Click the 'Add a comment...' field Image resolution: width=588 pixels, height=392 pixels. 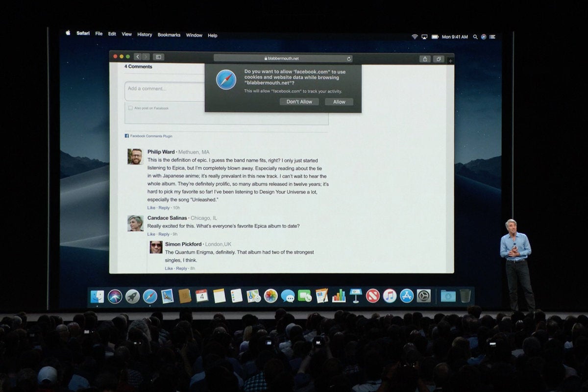tap(165, 91)
